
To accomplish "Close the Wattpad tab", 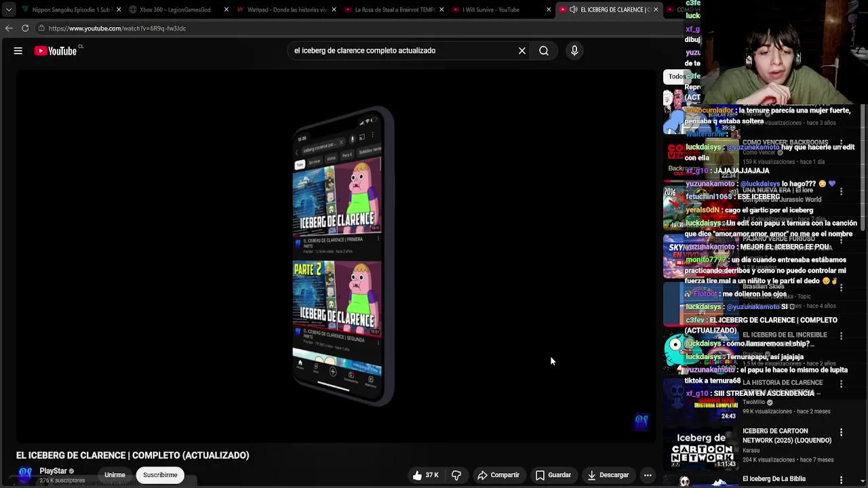I will coord(334,9).
